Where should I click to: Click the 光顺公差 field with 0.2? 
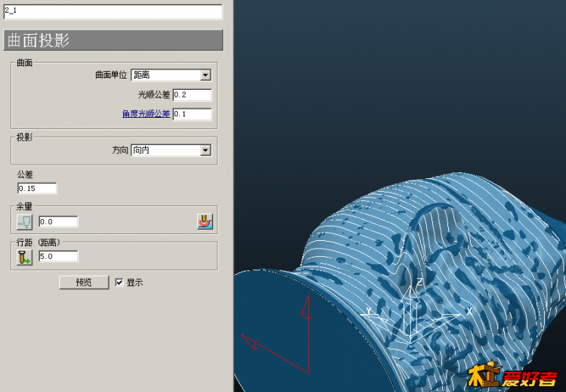tap(192, 95)
